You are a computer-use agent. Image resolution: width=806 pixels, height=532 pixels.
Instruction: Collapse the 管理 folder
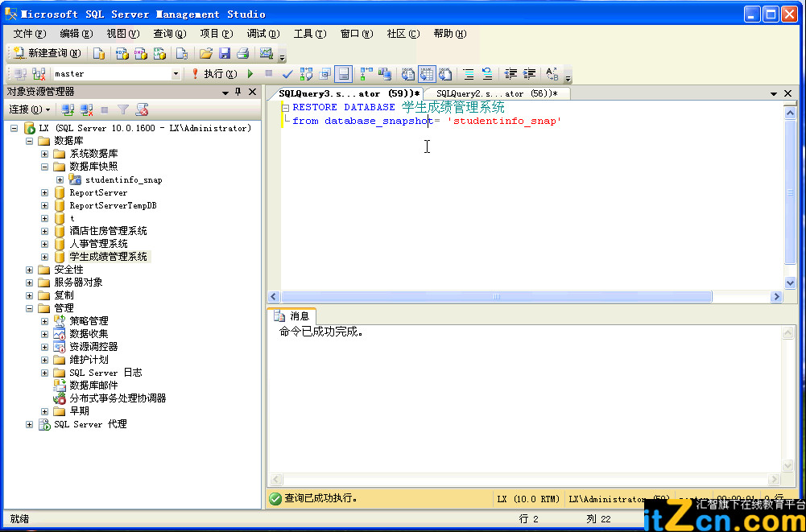(29, 308)
